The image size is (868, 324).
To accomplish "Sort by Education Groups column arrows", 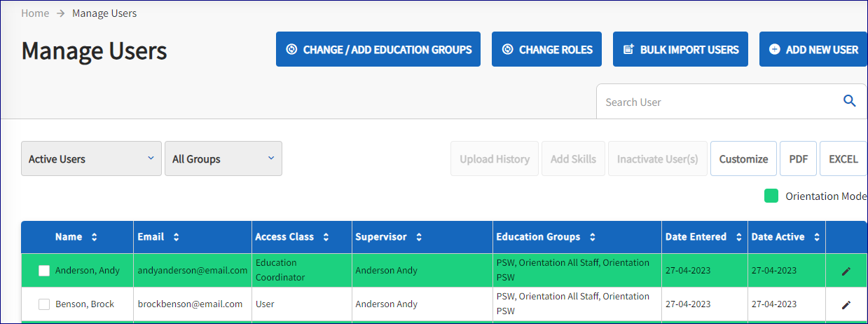I will 593,237.
